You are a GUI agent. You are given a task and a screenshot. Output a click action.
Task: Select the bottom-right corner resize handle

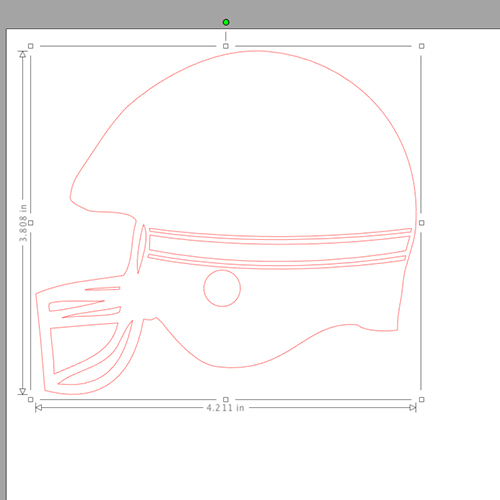pos(422,399)
